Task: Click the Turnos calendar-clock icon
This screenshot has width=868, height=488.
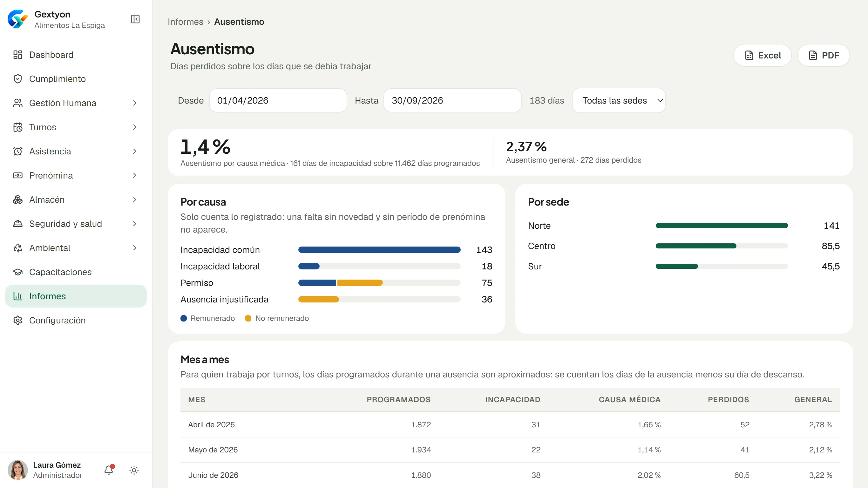Action: 17,127
